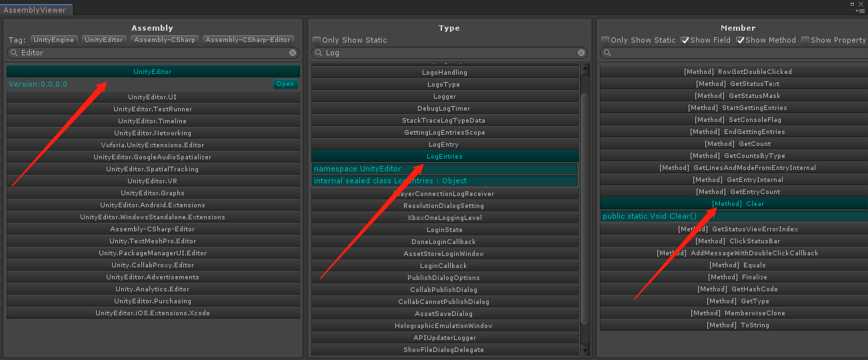
Task: Select the LogoHandling type
Action: (x=445, y=72)
